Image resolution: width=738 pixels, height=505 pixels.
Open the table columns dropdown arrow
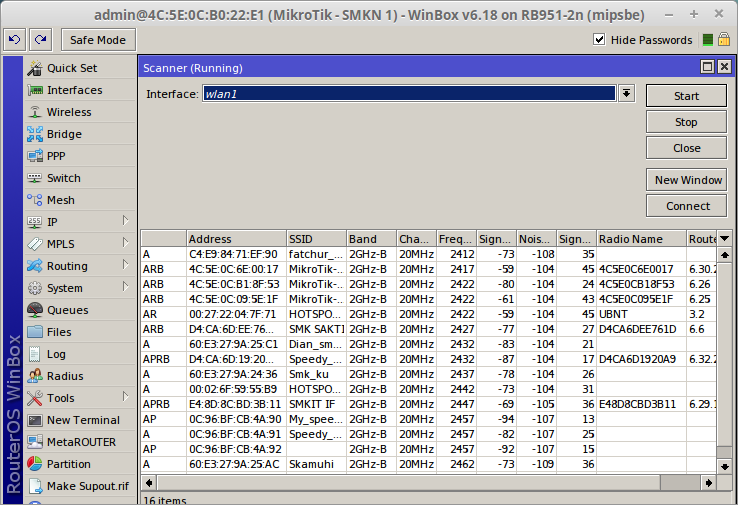725,239
